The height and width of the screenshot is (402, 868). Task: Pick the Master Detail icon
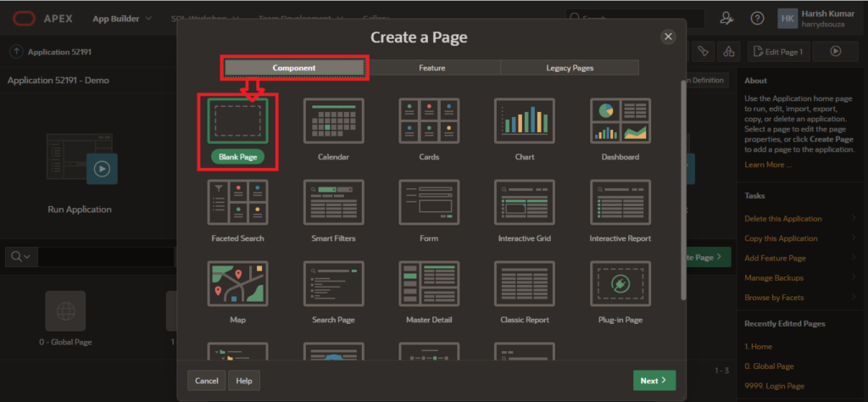429,283
